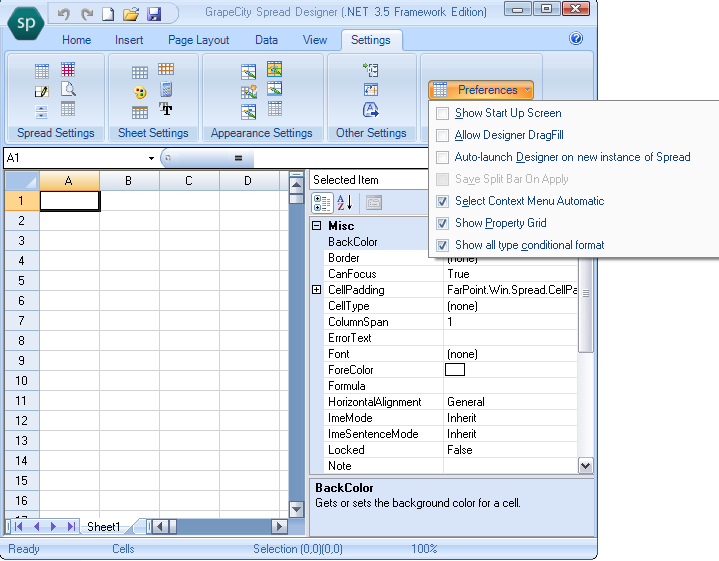Click the scroll arrows icon in Spread Settings
The image size is (719, 561).
pyautogui.click(x=42, y=111)
